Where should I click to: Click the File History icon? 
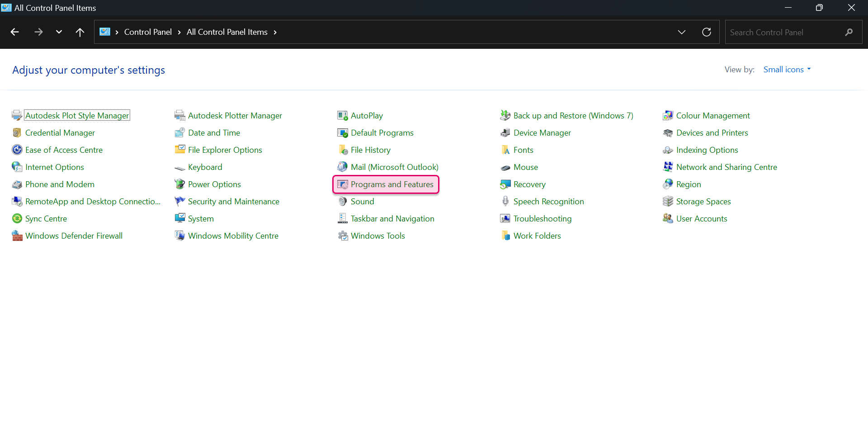343,150
